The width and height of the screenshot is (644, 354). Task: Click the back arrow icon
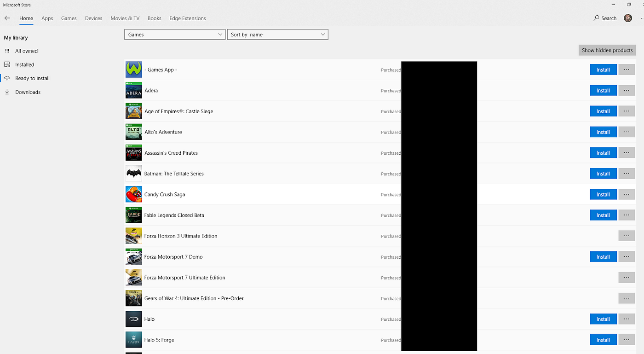click(7, 18)
